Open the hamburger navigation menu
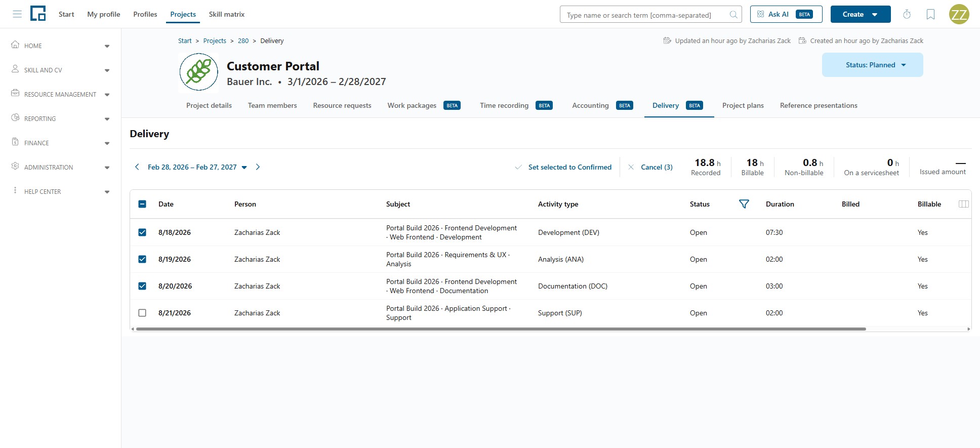Viewport: 980px width, 448px height. pyautogui.click(x=17, y=14)
